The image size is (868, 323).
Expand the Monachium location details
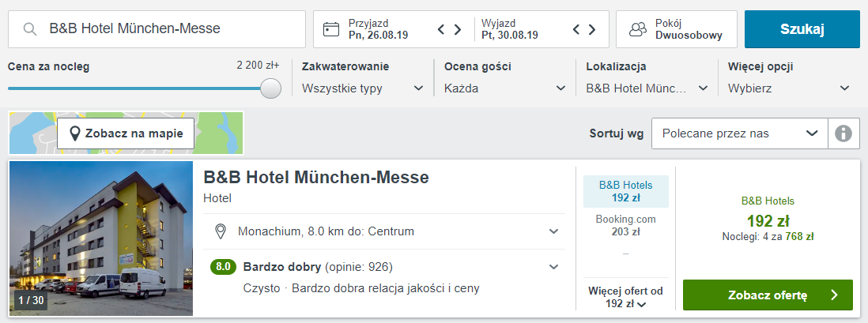click(553, 231)
